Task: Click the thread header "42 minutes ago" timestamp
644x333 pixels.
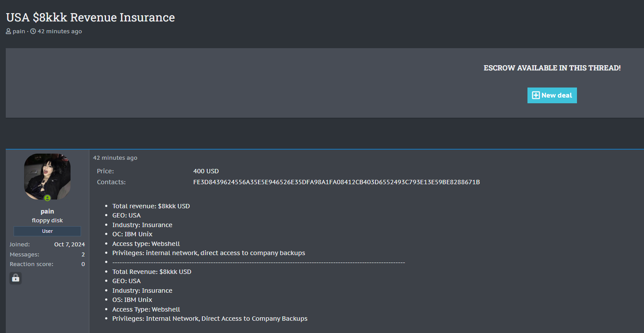Action: coord(60,32)
